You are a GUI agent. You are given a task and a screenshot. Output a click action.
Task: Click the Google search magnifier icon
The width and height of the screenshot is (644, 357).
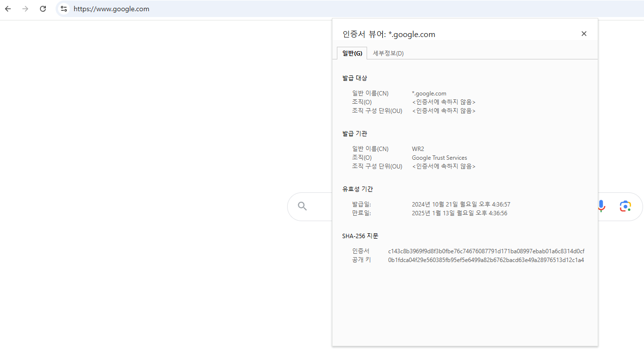click(x=302, y=207)
